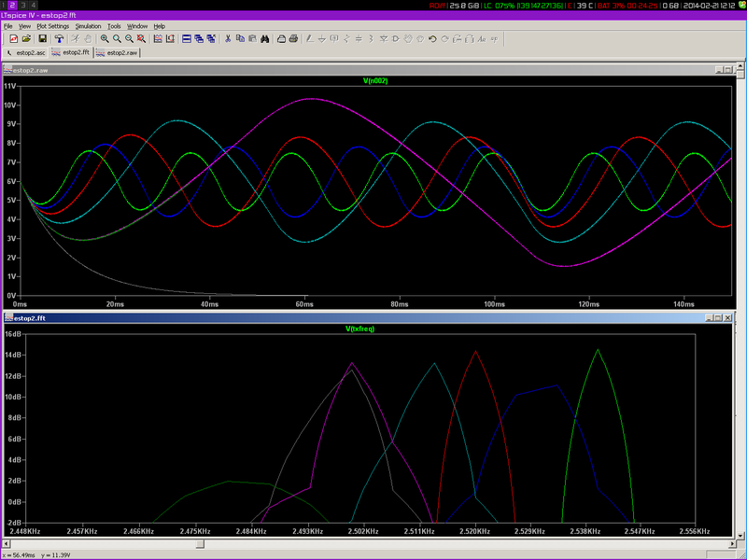Save using the floppy disk icon
Image resolution: width=747 pixels, height=560 pixels.
click(x=42, y=38)
